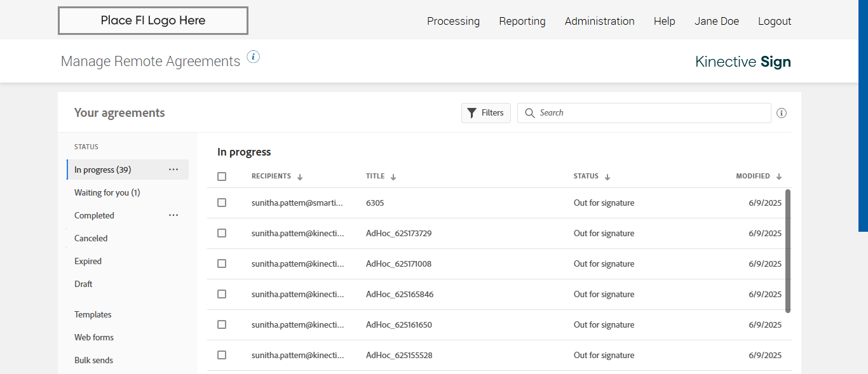This screenshot has height=374, width=868.
Task: Click the agreements list scrollbar
Action: pos(788,251)
